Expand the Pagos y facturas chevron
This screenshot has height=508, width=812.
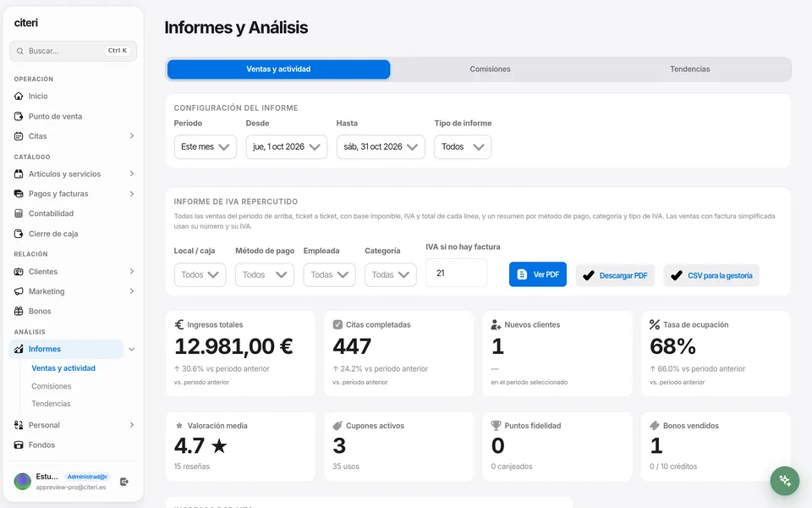(132, 194)
